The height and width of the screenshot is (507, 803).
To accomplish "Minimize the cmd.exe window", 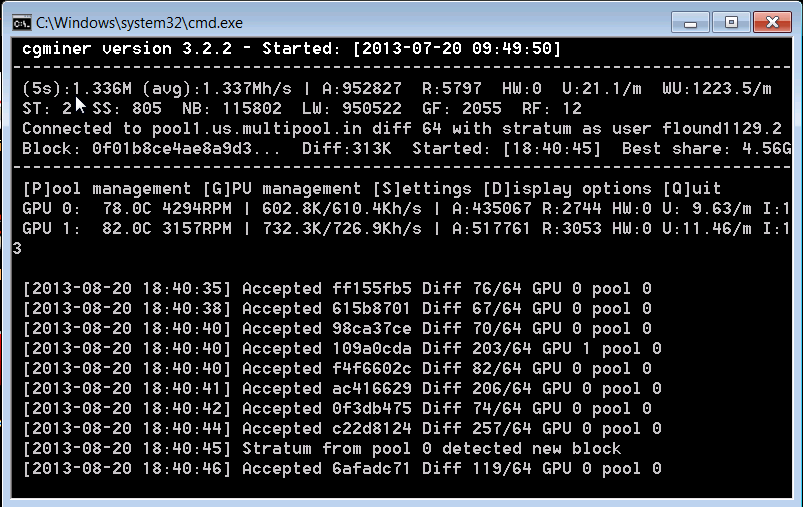I will click(690, 23).
